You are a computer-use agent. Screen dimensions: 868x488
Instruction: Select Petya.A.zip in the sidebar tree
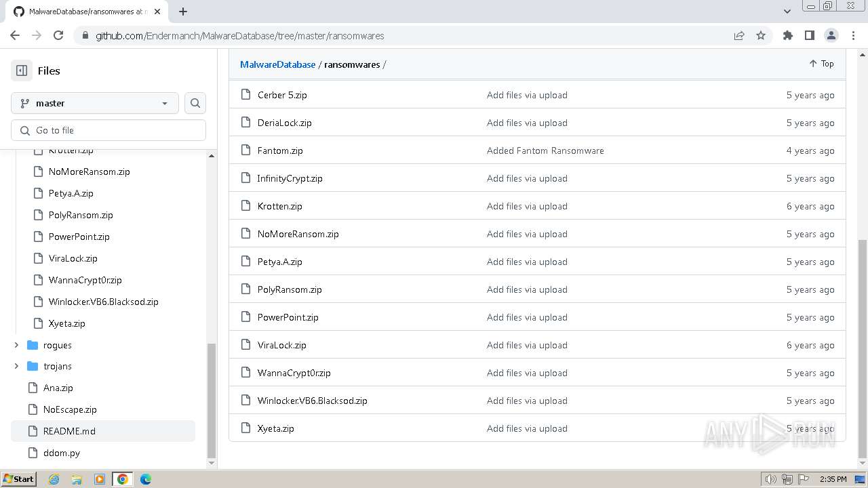(x=71, y=193)
